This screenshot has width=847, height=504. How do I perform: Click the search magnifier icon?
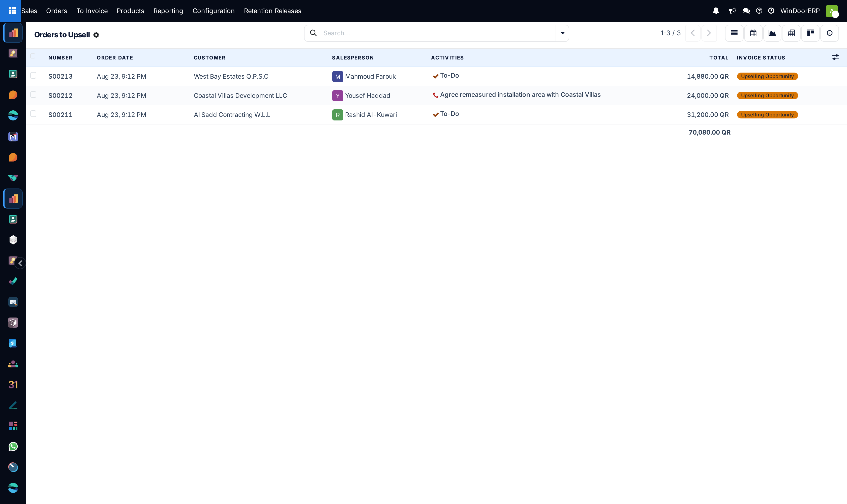[313, 33]
